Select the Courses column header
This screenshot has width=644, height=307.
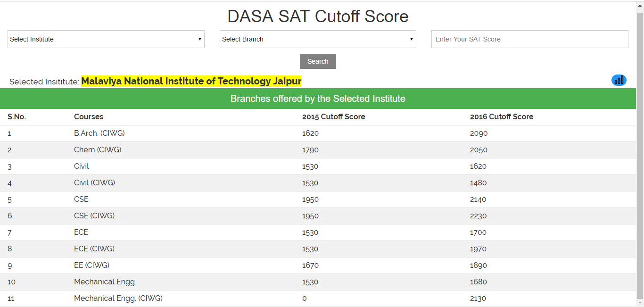[x=89, y=116]
